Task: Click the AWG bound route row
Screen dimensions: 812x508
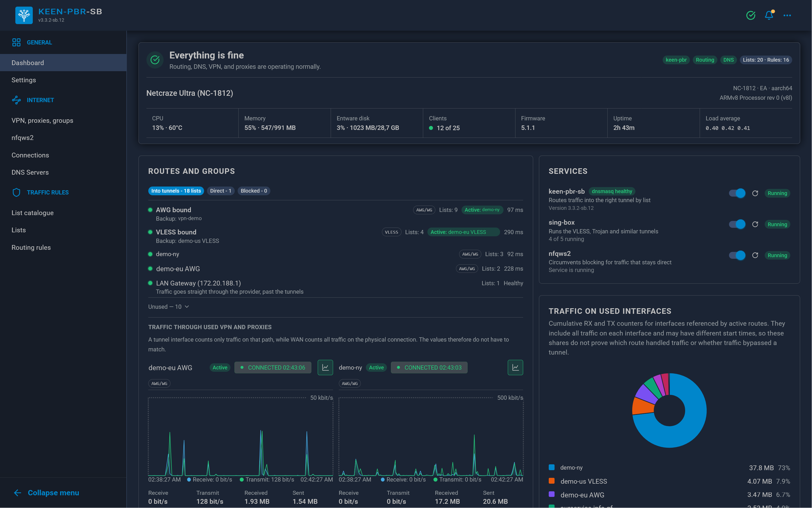Action: click(x=335, y=214)
